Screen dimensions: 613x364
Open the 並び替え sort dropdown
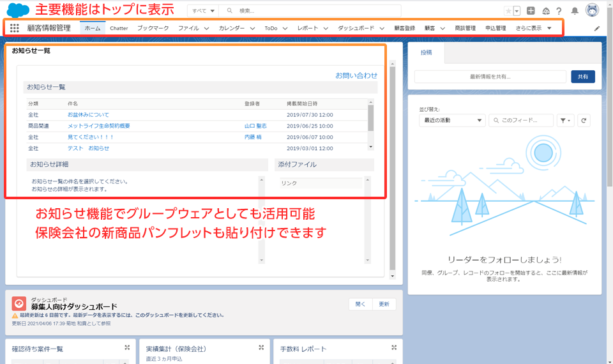(x=452, y=120)
